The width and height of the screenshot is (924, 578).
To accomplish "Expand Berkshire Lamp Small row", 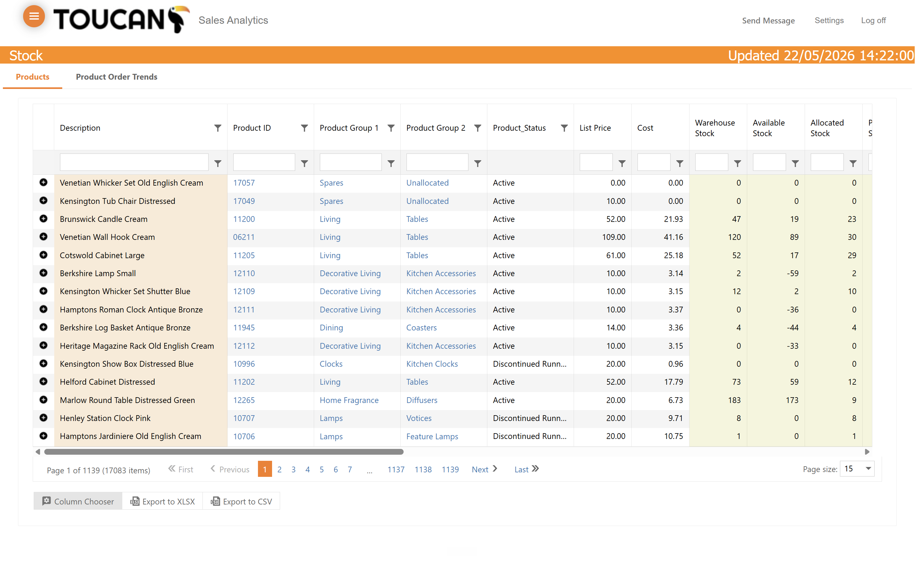I will click(x=44, y=273).
